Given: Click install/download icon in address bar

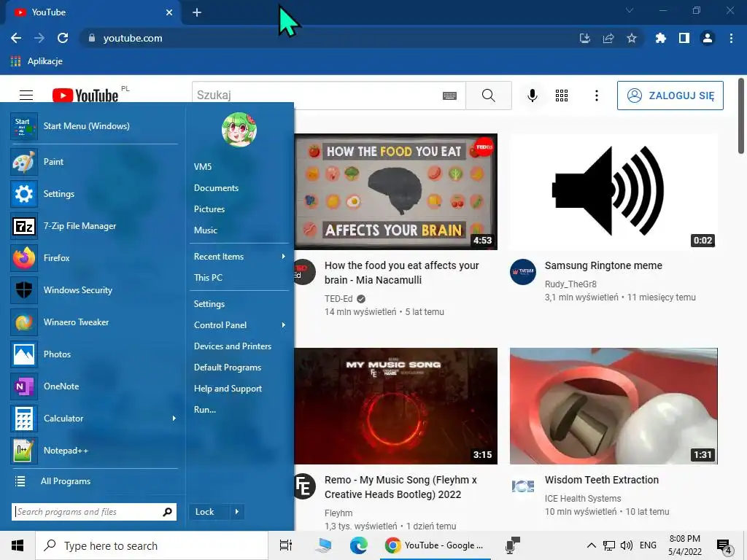Looking at the screenshot, I should point(585,38).
